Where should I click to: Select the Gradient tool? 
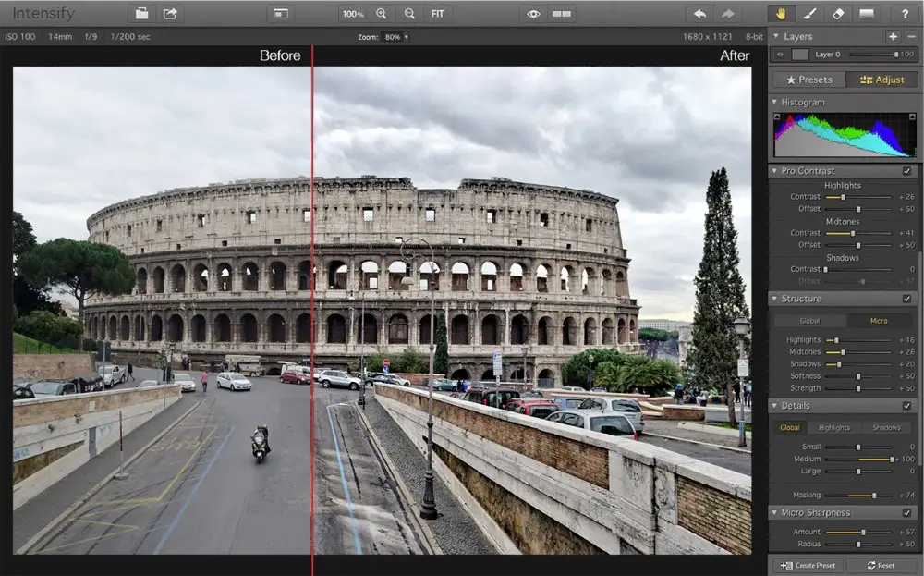[x=867, y=14]
